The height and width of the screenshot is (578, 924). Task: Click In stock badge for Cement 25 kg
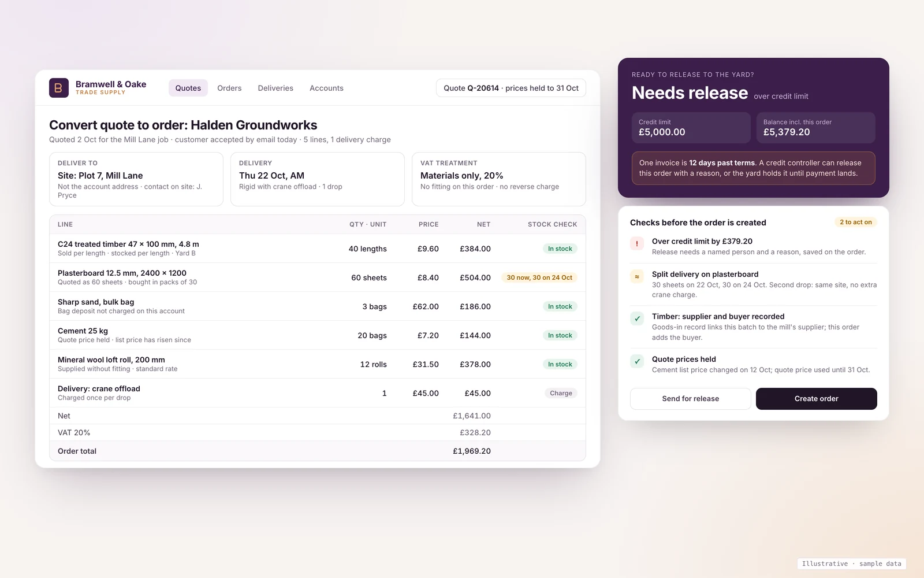point(560,335)
